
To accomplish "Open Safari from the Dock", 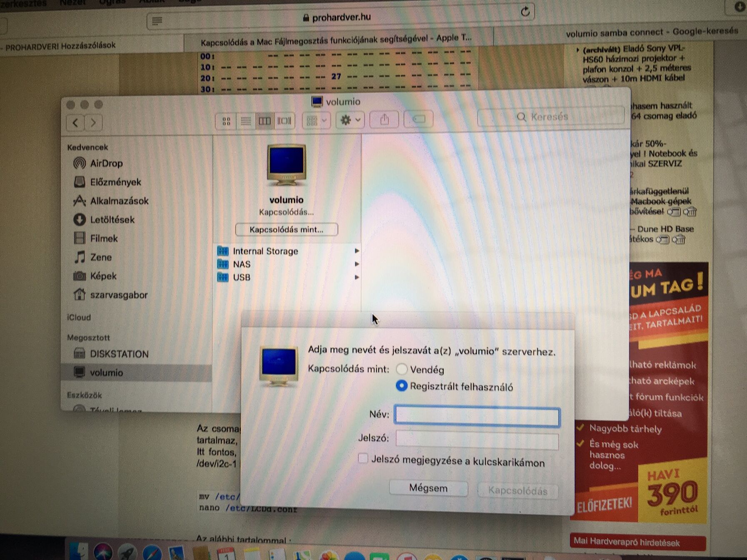I will (152, 553).
